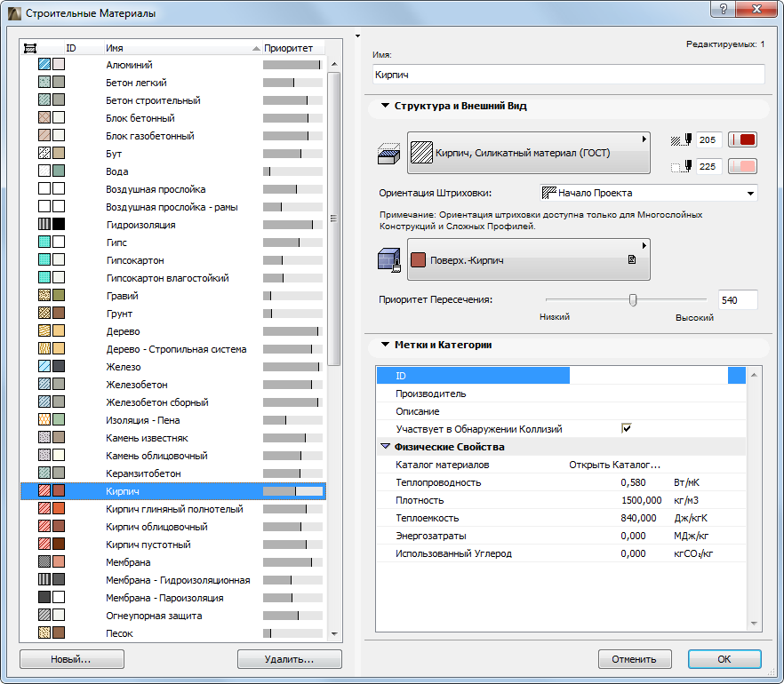The height and width of the screenshot is (684, 784).
Task: Click the Описание row in properties
Action: (561, 411)
